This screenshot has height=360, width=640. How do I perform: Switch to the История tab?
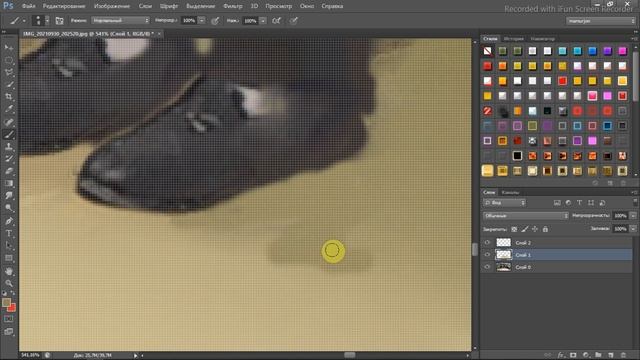coord(514,39)
